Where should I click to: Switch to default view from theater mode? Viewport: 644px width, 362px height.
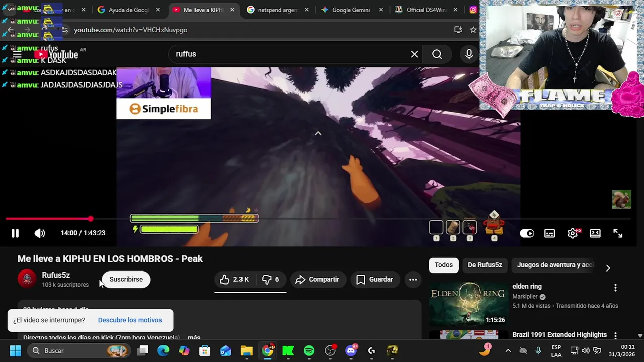pos(595,233)
